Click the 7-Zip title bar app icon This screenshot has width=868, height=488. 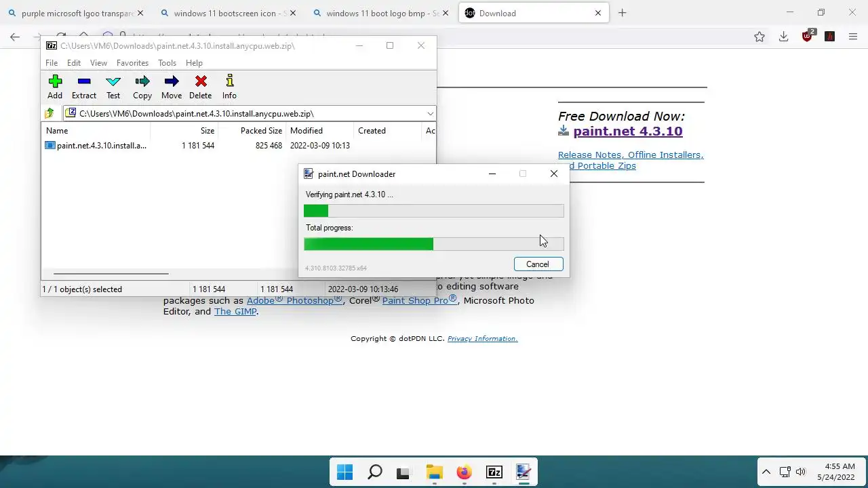(x=52, y=45)
